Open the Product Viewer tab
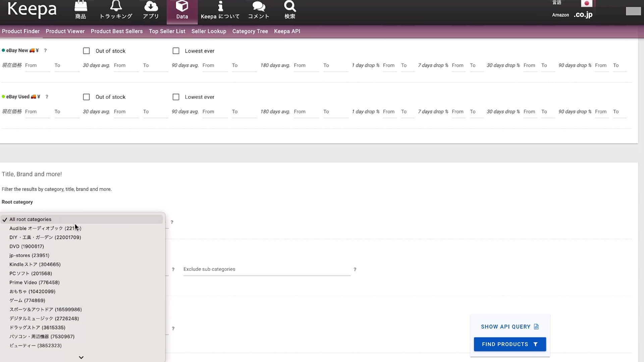The height and width of the screenshot is (362, 644). (x=65, y=31)
